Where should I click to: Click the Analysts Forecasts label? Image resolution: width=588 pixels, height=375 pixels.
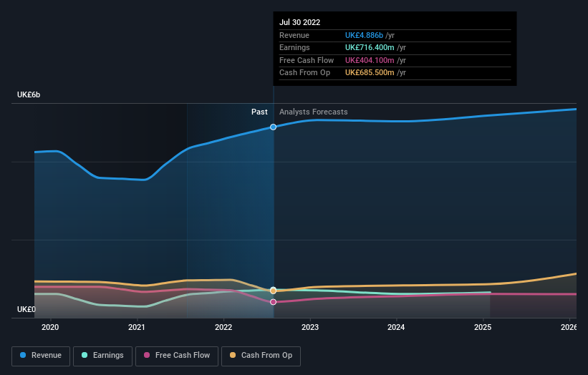314,112
